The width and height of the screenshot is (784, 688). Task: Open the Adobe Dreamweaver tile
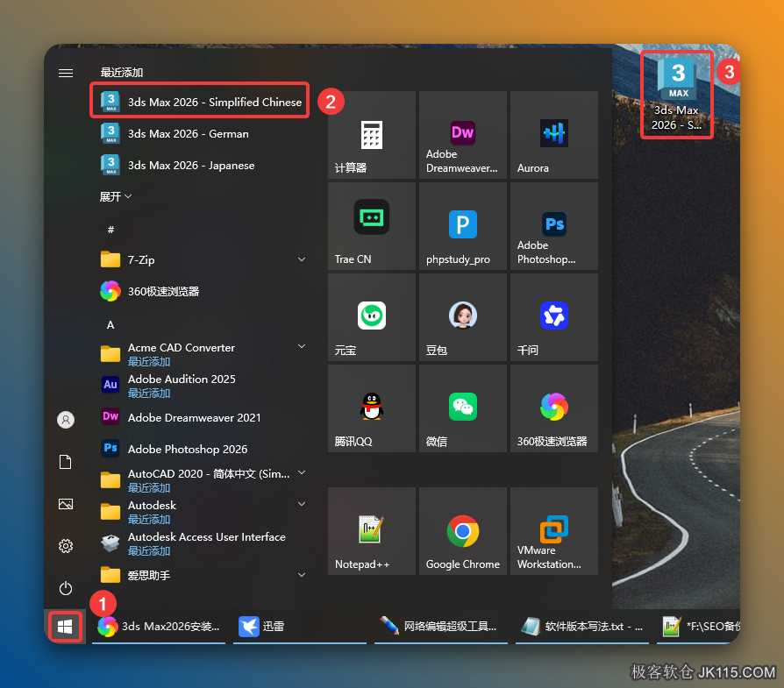coord(462,135)
